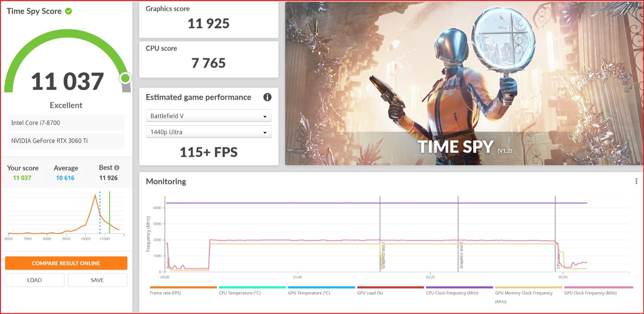644x314 pixels.
Task: Open the Battlefield V game dropdown
Action: coord(208,116)
